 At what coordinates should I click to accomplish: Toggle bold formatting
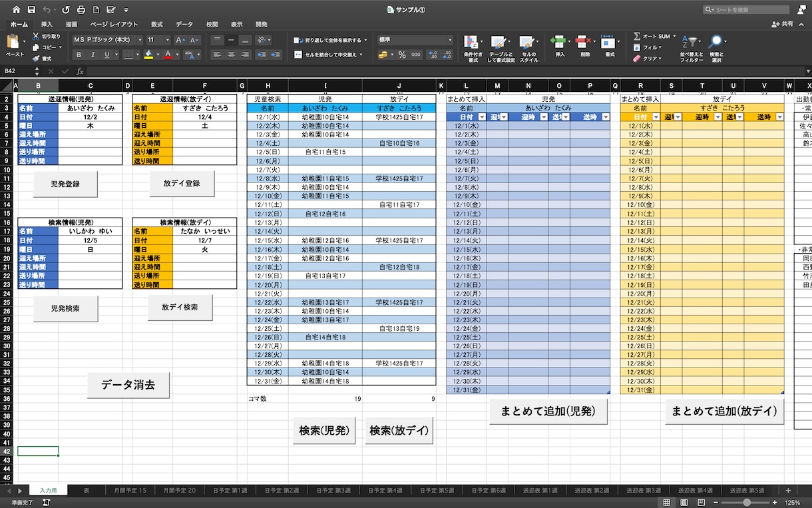coord(79,55)
